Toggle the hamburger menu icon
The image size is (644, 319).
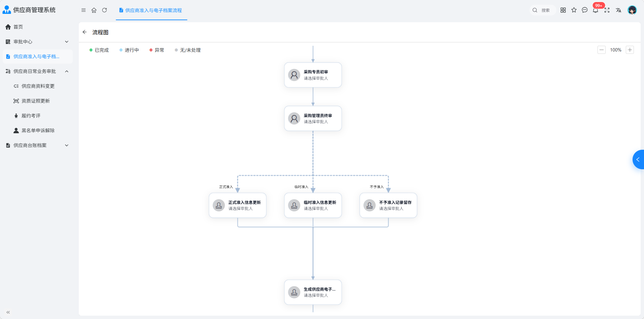(84, 10)
